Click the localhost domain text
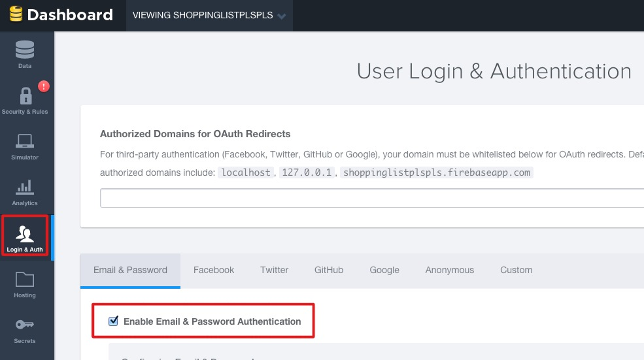644x360 pixels. coord(246,172)
